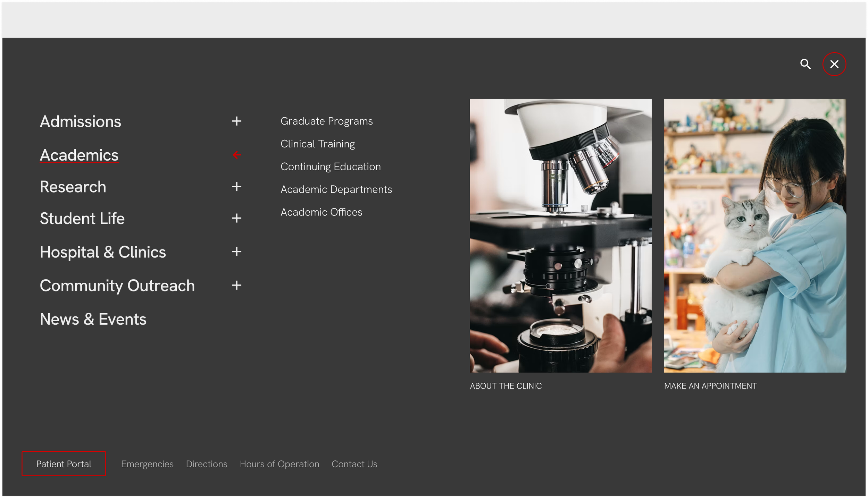Click the Patient Portal button
Viewport: 868px width, 502px height.
[x=64, y=464]
